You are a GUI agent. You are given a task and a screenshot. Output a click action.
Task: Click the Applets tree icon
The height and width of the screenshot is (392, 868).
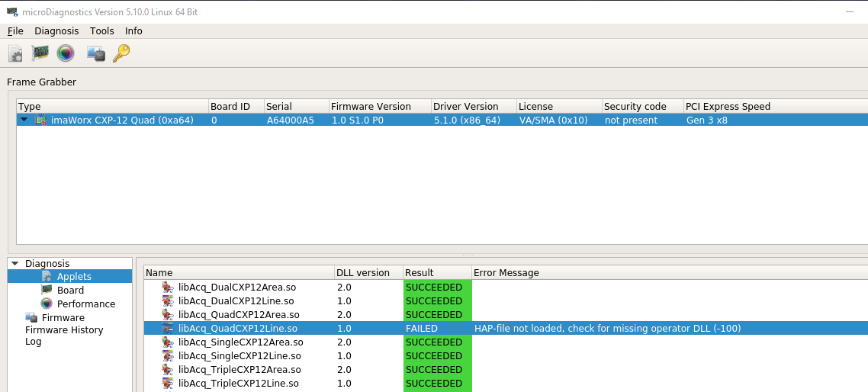coord(47,276)
